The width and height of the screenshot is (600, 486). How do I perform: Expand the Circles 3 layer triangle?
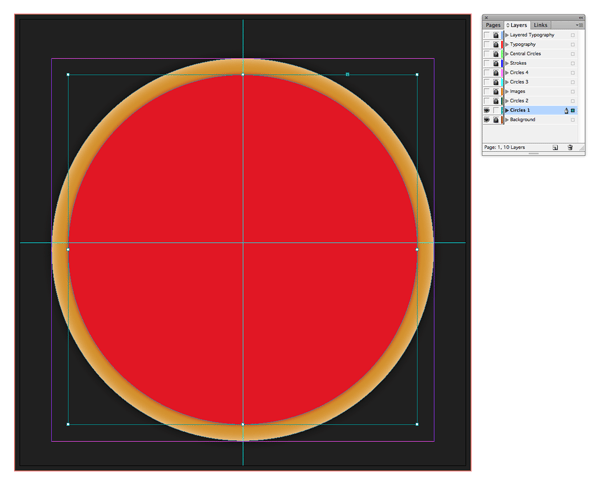coord(507,82)
